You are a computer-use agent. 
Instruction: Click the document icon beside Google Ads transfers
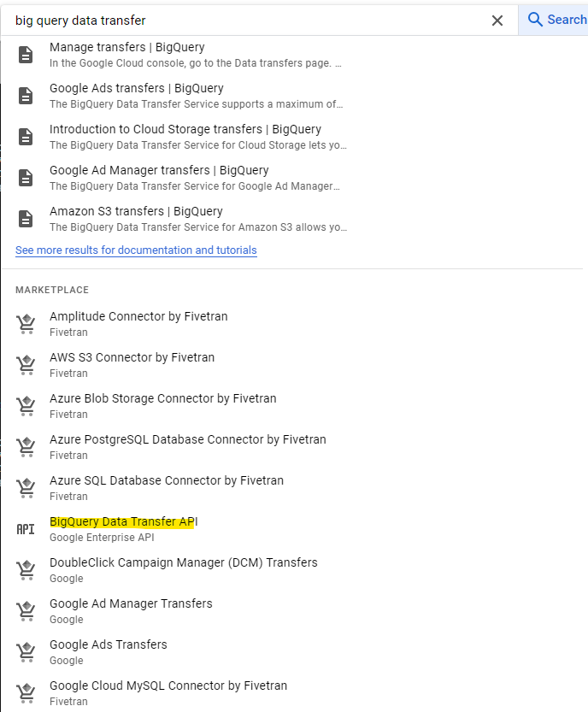(26, 96)
